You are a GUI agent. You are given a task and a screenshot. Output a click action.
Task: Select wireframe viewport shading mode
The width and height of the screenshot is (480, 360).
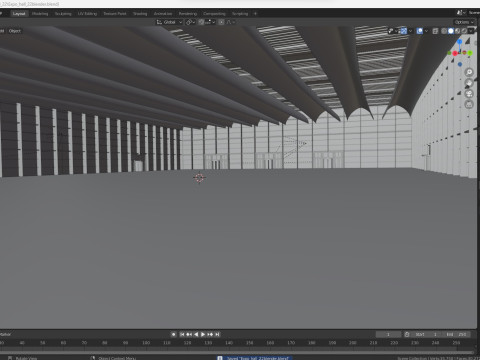pos(444,31)
